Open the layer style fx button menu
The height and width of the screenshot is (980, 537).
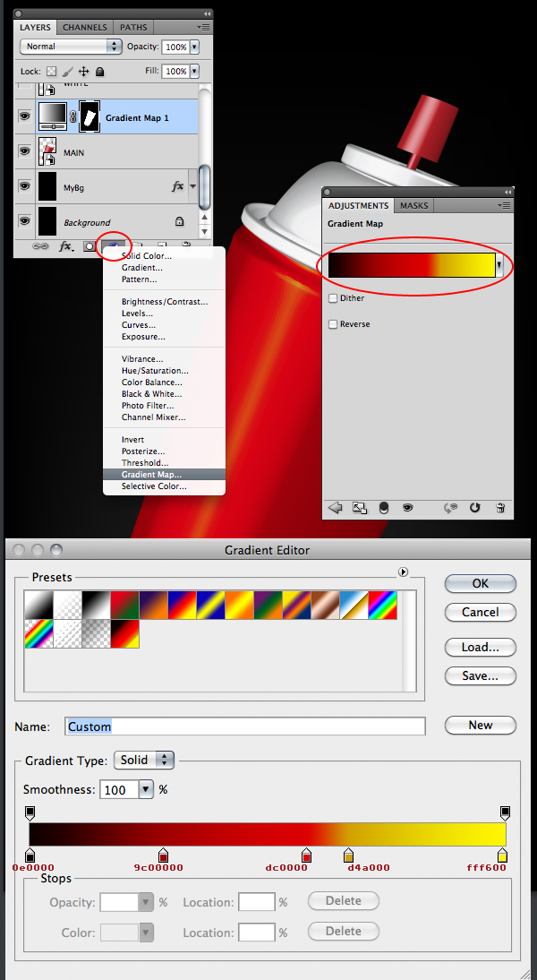[x=66, y=245]
